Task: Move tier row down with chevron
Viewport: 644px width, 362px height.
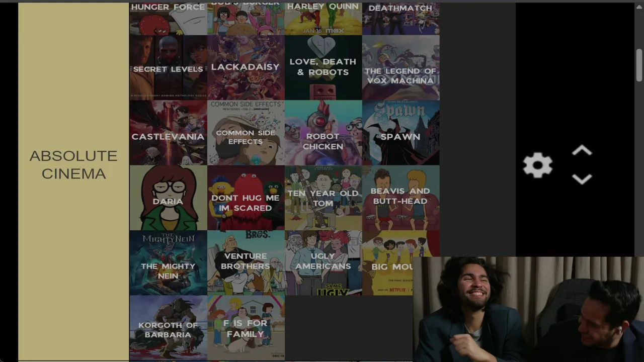Action: pos(582,179)
